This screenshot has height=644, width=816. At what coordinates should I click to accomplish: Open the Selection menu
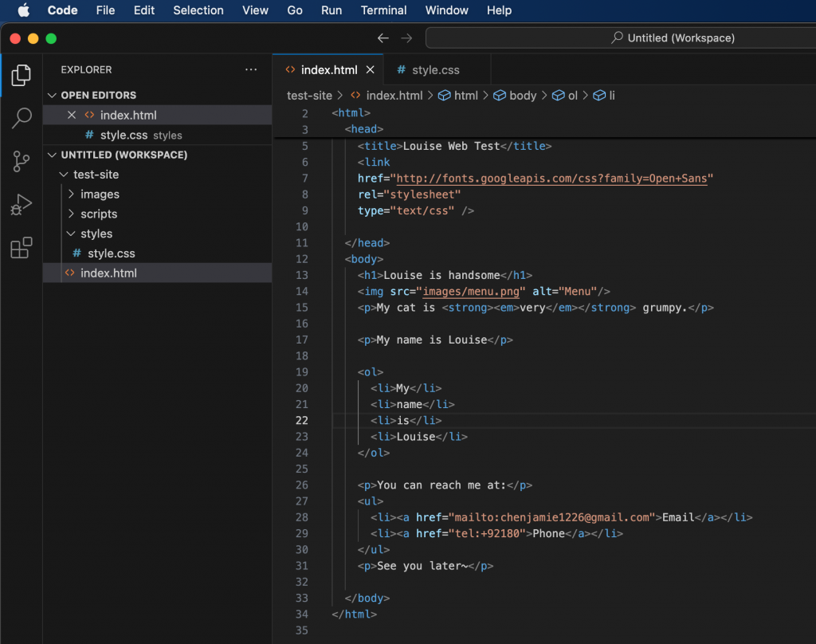pos(198,10)
